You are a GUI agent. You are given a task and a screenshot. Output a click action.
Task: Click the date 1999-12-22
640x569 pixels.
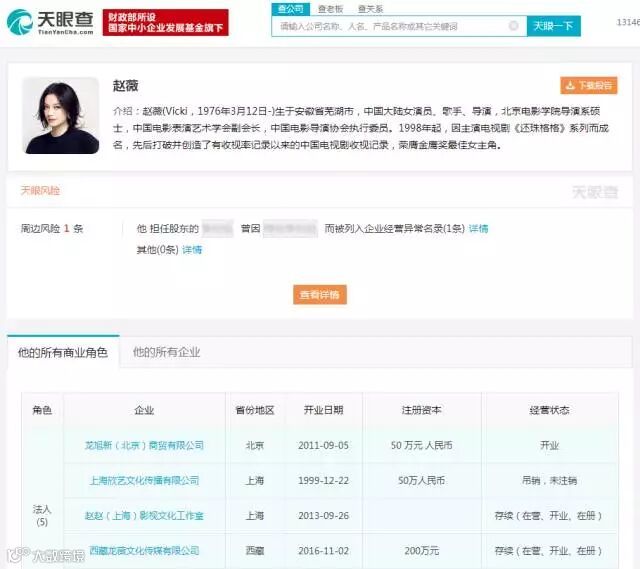(323, 480)
